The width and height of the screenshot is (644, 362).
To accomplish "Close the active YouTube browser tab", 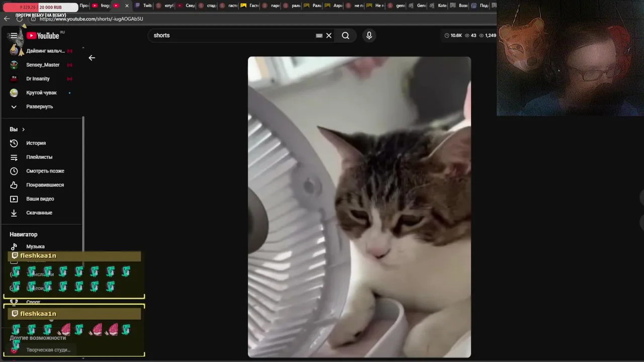I will pos(127,6).
